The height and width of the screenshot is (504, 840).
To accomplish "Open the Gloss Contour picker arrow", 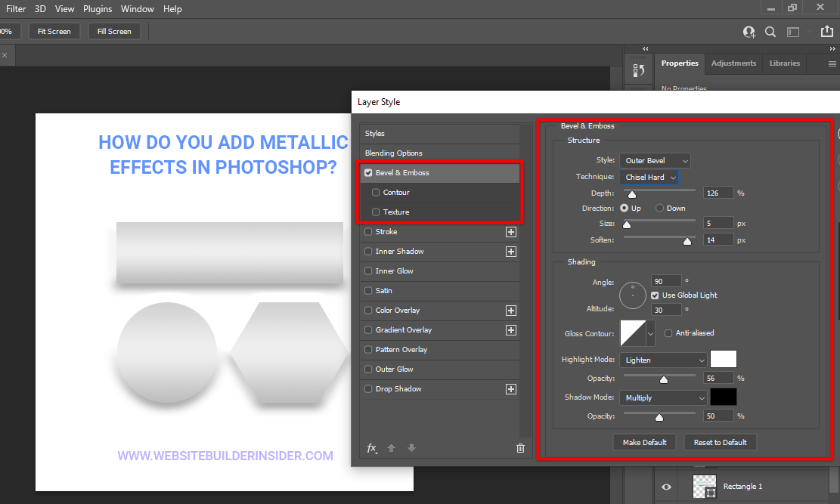I will 650,333.
